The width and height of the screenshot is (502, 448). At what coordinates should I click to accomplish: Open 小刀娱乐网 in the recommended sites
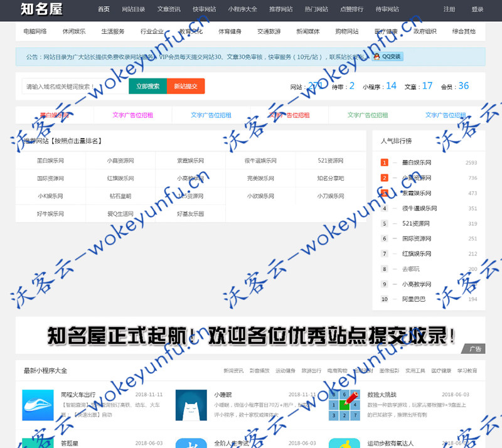pos(331,196)
